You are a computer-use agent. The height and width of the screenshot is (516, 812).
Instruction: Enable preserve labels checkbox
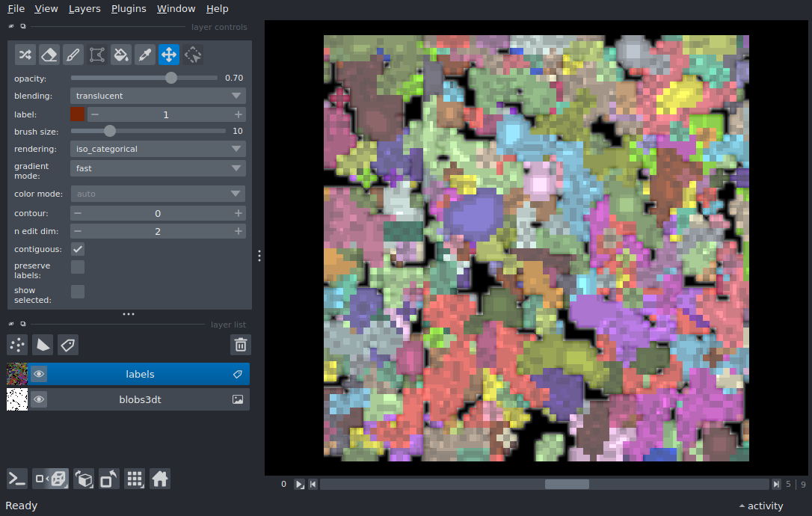78,267
